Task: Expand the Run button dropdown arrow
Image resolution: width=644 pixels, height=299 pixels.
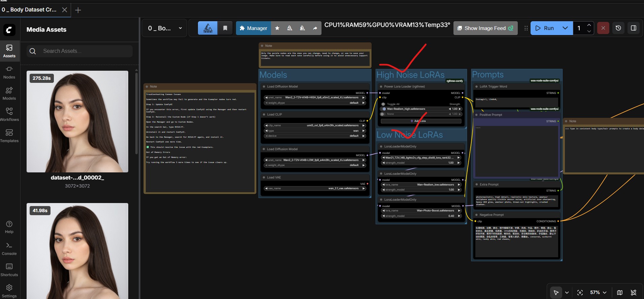Action: click(x=565, y=28)
